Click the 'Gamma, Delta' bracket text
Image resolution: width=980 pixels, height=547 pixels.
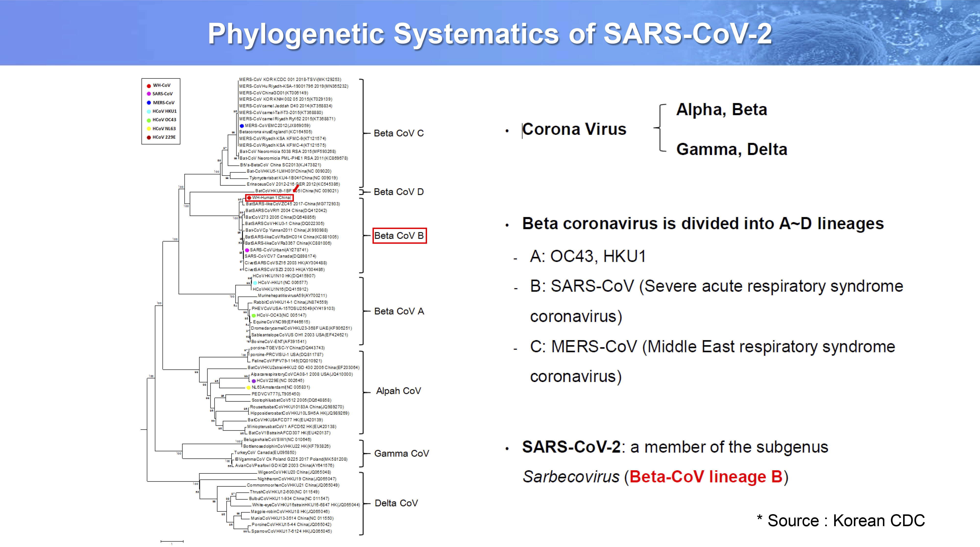732,149
